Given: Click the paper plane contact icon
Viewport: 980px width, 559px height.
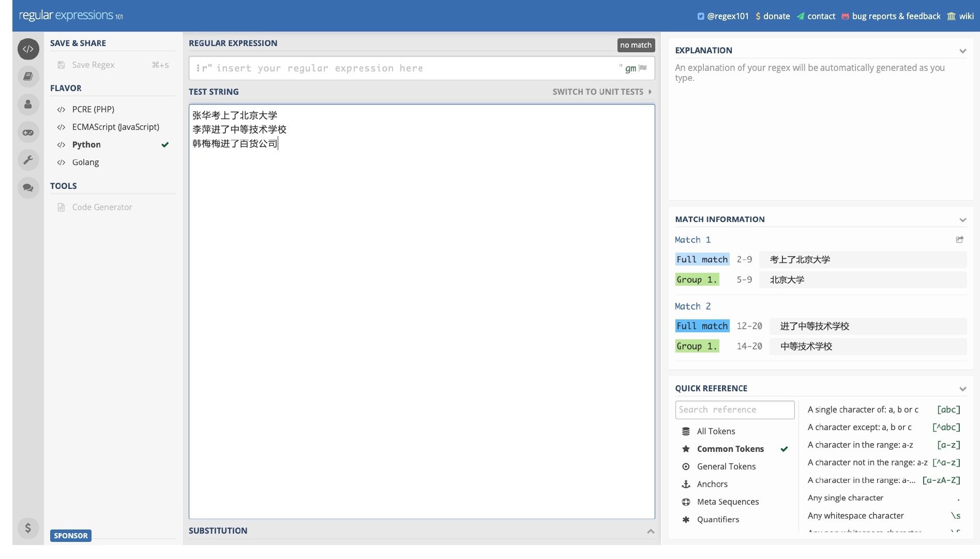Looking at the screenshot, I should [x=801, y=16].
